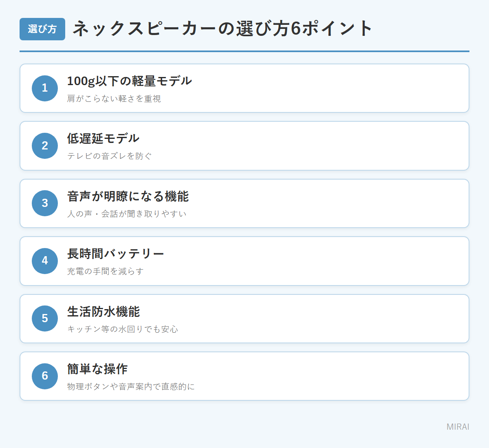Select subtitle 人の声・会話が聞き取りやすい
489x448 pixels.
127,214
